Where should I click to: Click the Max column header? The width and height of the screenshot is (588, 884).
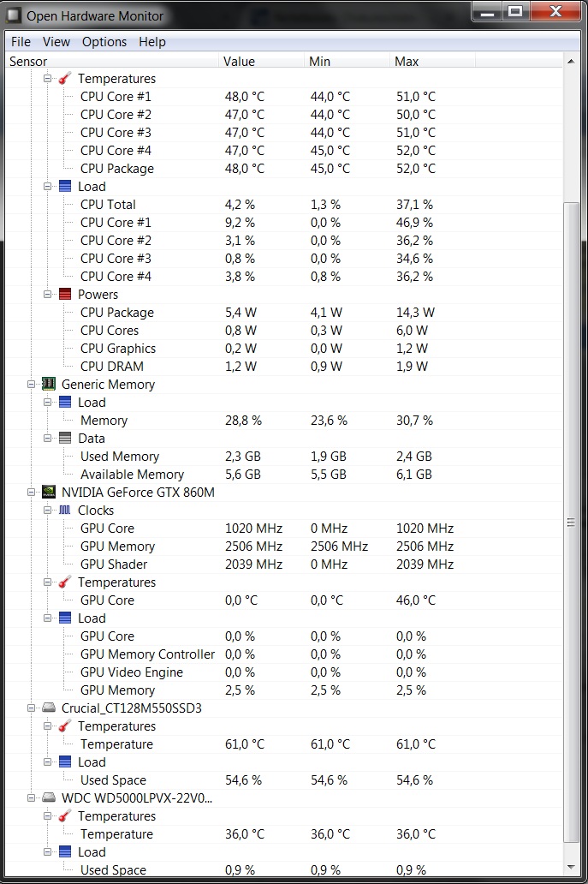coord(432,61)
